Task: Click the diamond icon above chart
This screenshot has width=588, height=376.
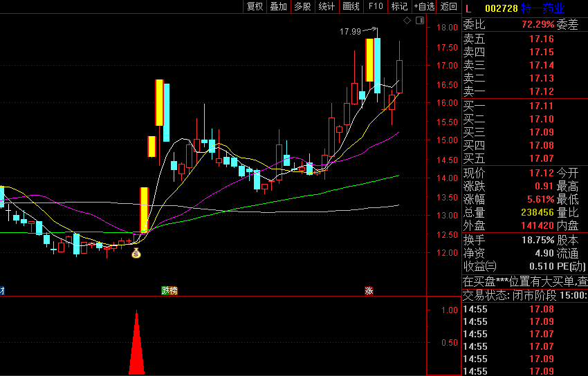Action: click(x=407, y=21)
